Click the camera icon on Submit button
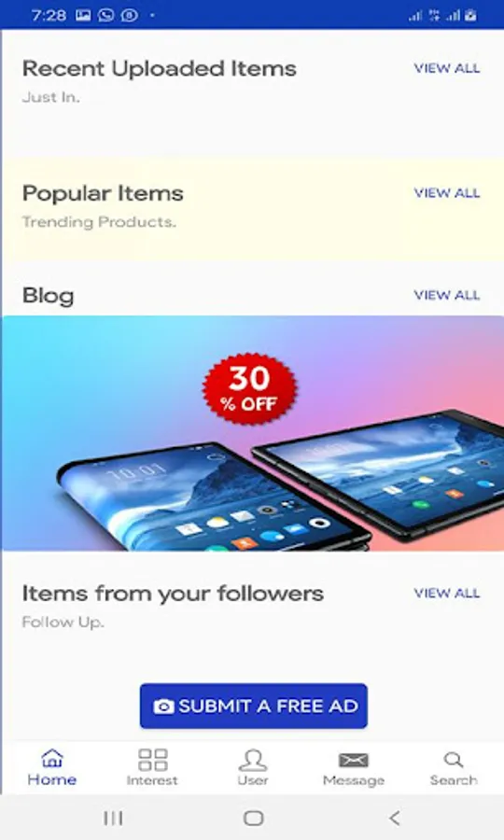This screenshot has height=840, width=504. 164,707
